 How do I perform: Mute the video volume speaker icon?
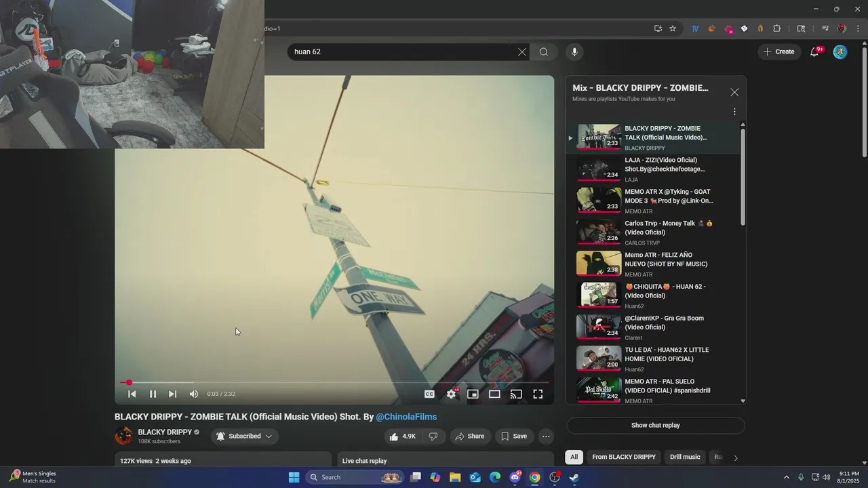[194, 394]
